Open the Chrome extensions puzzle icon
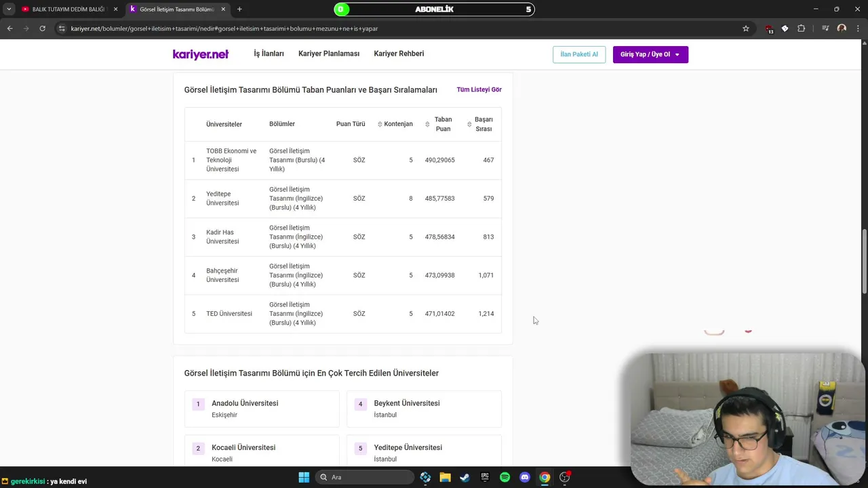 802,28
